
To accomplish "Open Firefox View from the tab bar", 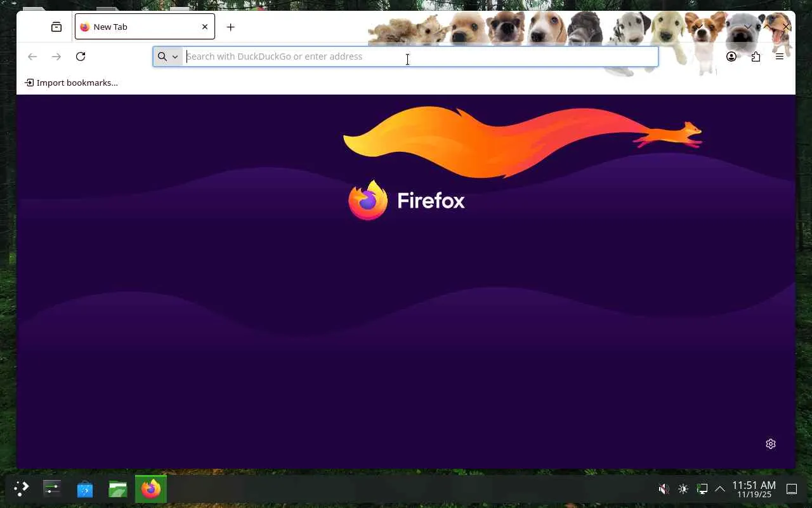I will 56,27.
